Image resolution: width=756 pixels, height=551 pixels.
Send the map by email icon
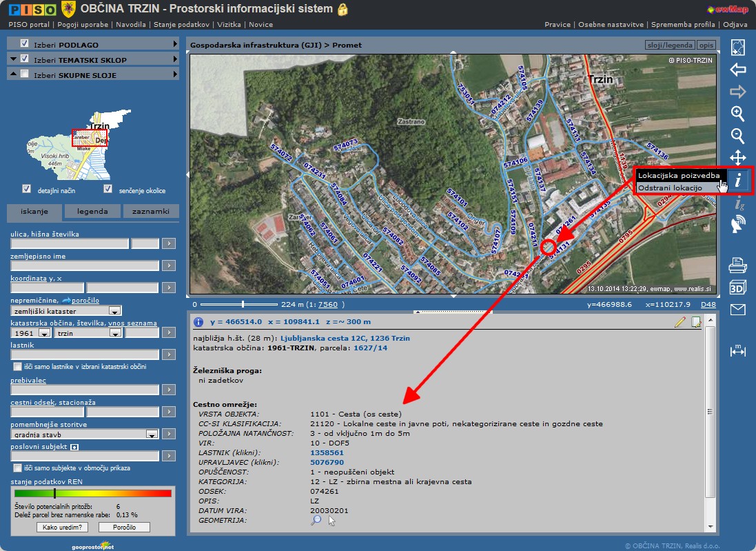pyautogui.click(x=737, y=310)
